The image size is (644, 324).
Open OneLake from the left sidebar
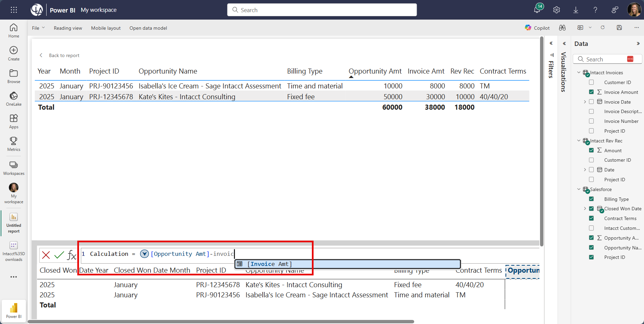14,99
